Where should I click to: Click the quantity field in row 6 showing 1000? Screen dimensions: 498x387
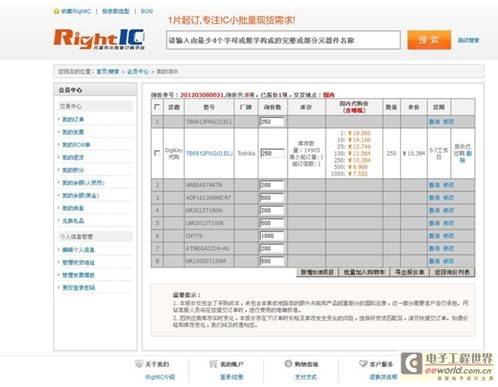(272, 236)
